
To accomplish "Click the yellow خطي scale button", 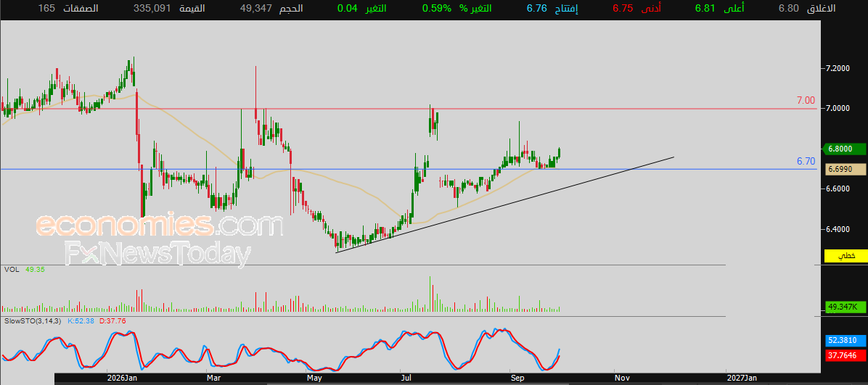I will tap(845, 255).
